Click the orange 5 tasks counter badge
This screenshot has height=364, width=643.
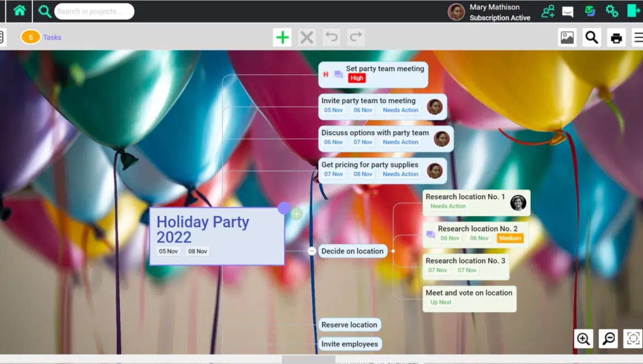coord(31,37)
